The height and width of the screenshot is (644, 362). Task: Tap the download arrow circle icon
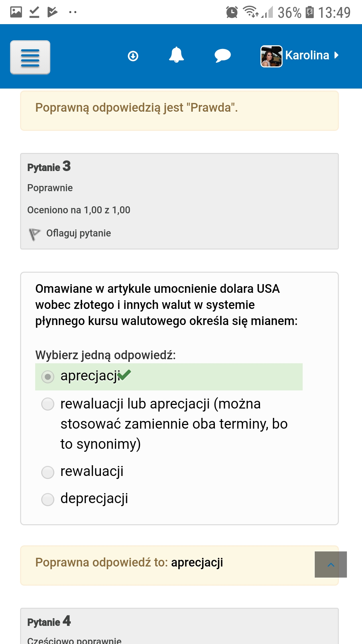pos(133,56)
